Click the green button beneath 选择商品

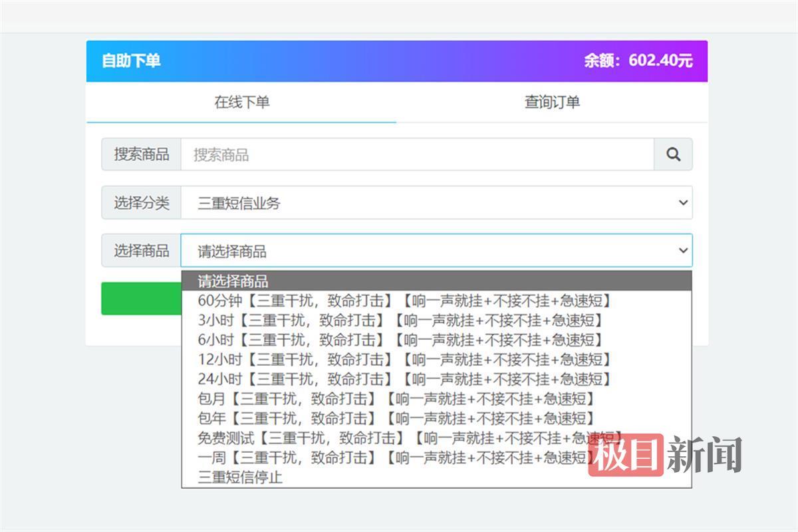pos(141,299)
